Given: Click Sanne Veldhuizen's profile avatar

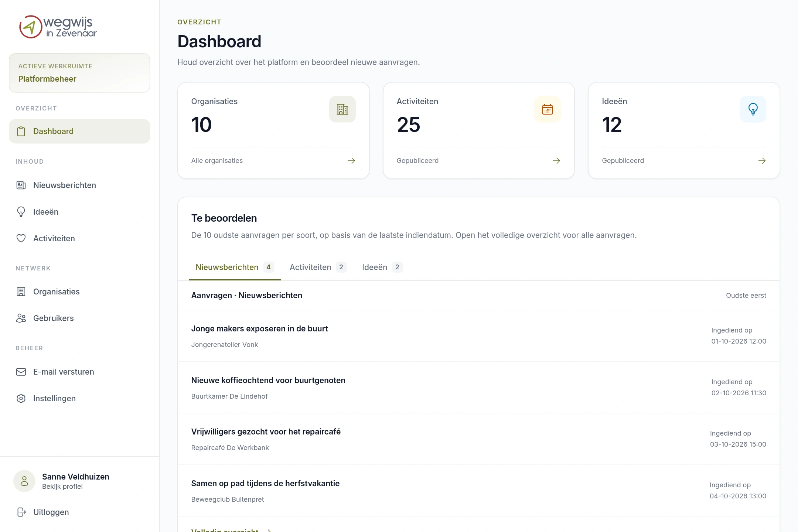Looking at the screenshot, I should pos(24,481).
